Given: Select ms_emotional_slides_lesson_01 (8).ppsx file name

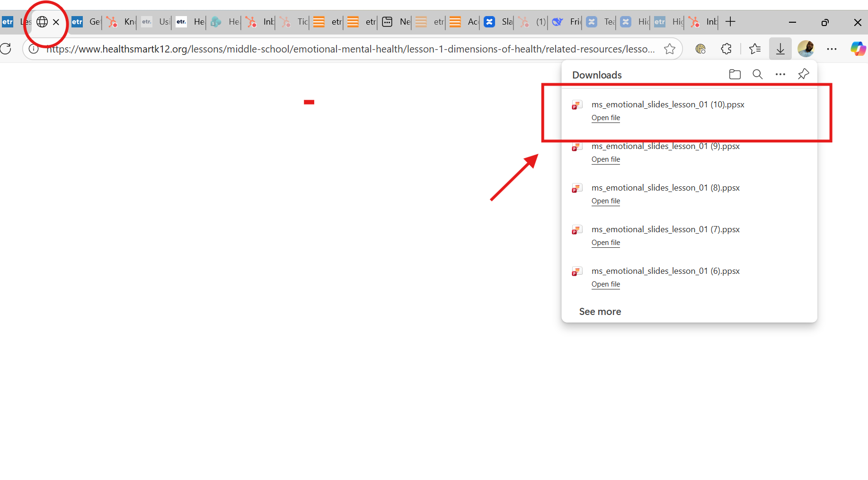Looking at the screenshot, I should (665, 188).
